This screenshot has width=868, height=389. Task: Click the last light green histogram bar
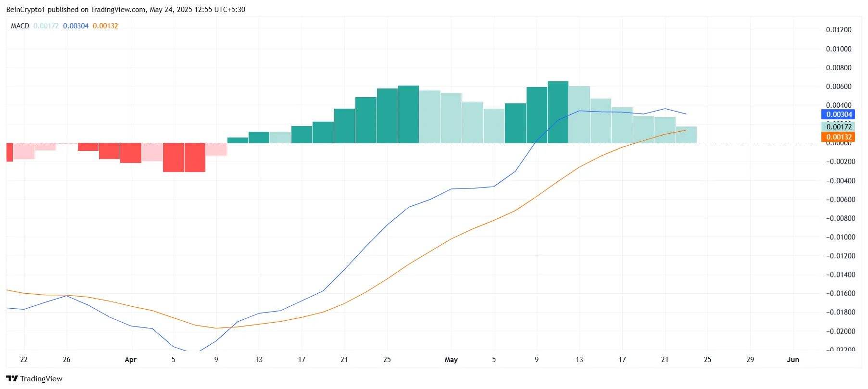[x=686, y=135]
